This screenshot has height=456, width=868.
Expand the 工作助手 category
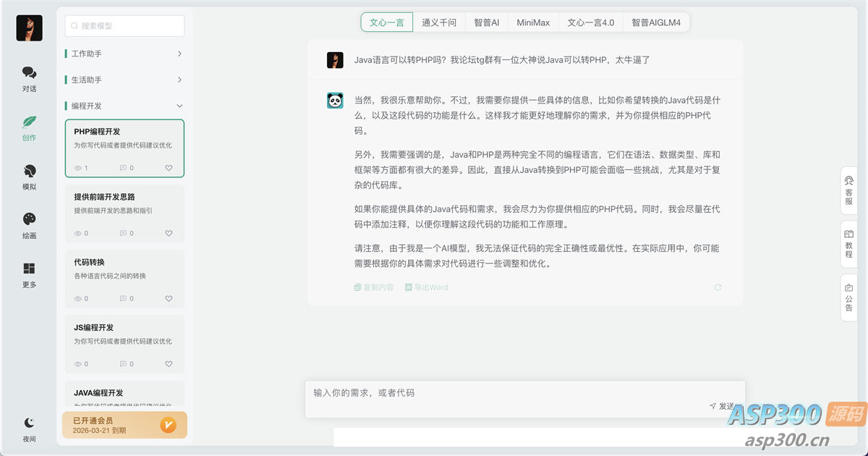click(x=124, y=54)
